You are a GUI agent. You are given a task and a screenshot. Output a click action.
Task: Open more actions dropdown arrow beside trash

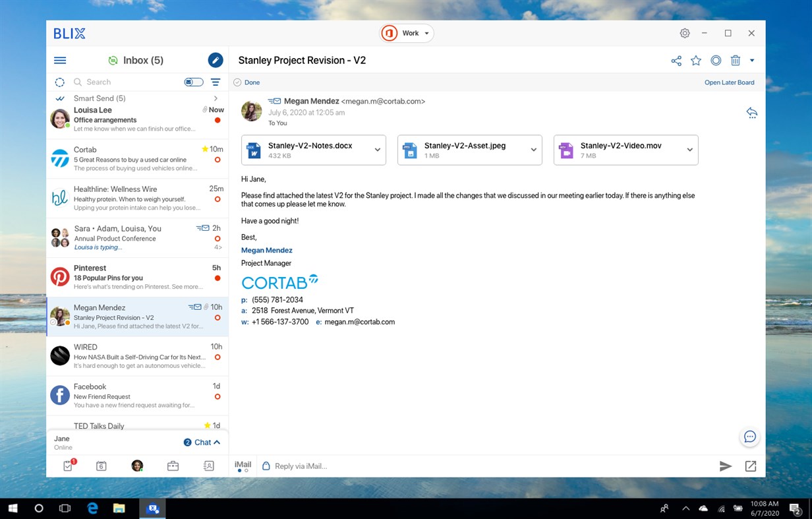[x=752, y=61]
